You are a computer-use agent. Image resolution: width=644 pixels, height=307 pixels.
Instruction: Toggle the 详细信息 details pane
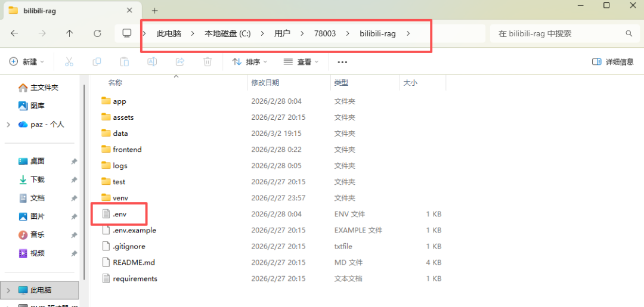613,61
